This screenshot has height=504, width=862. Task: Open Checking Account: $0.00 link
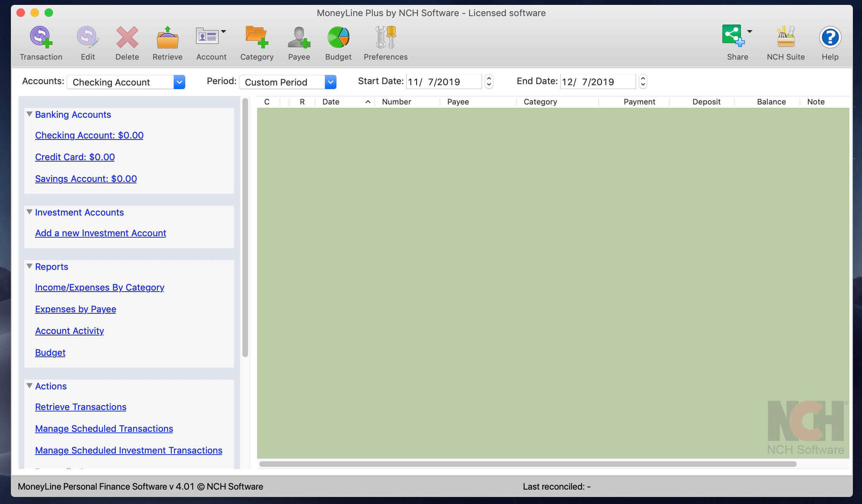point(89,135)
